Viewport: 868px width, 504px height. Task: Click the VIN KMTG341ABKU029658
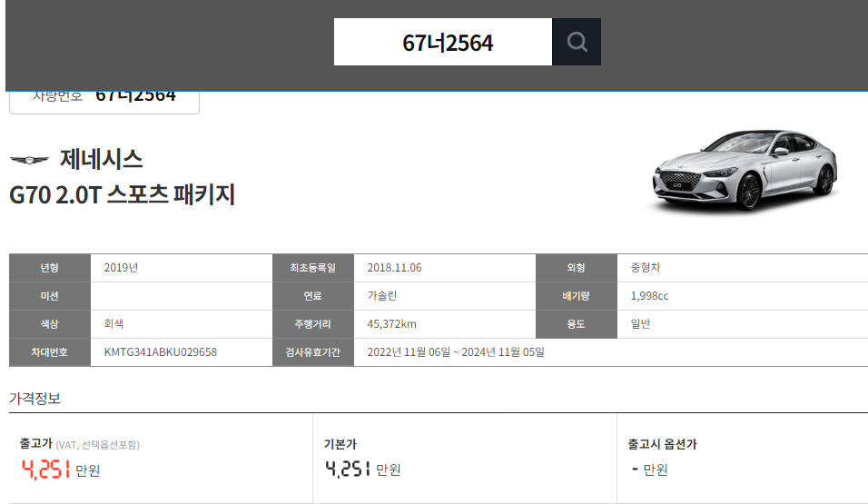point(161,352)
